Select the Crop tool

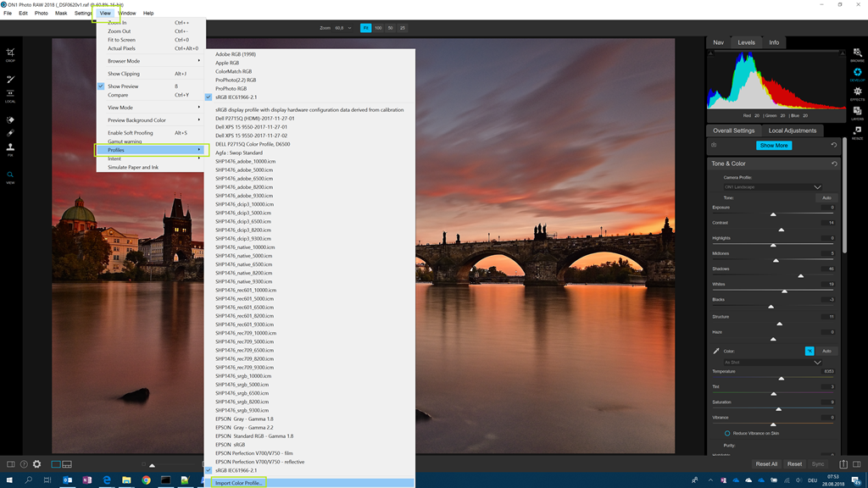(10, 54)
